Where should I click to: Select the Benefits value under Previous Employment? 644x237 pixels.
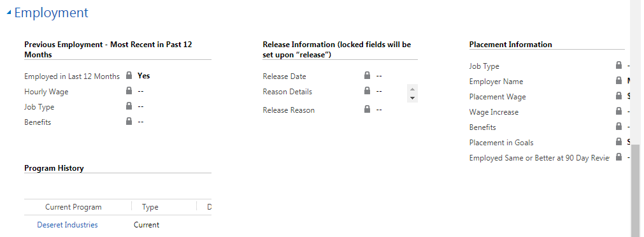(x=141, y=122)
